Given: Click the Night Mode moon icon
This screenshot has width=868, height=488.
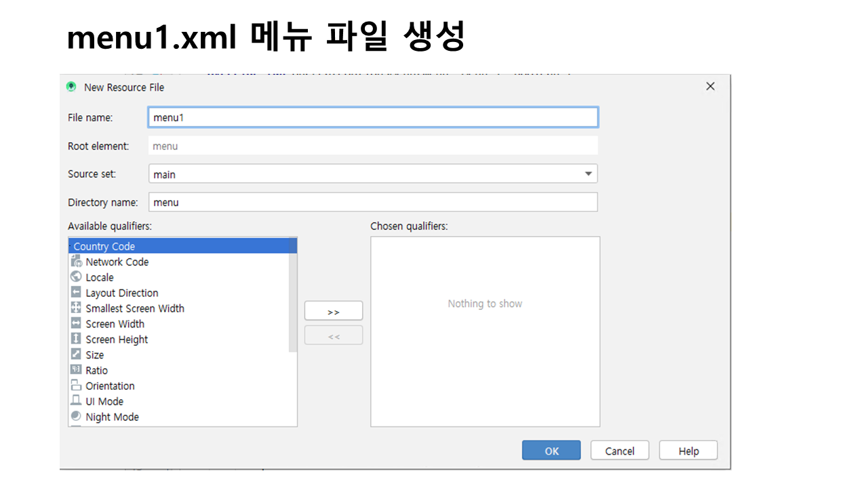Looking at the screenshot, I should coord(76,417).
